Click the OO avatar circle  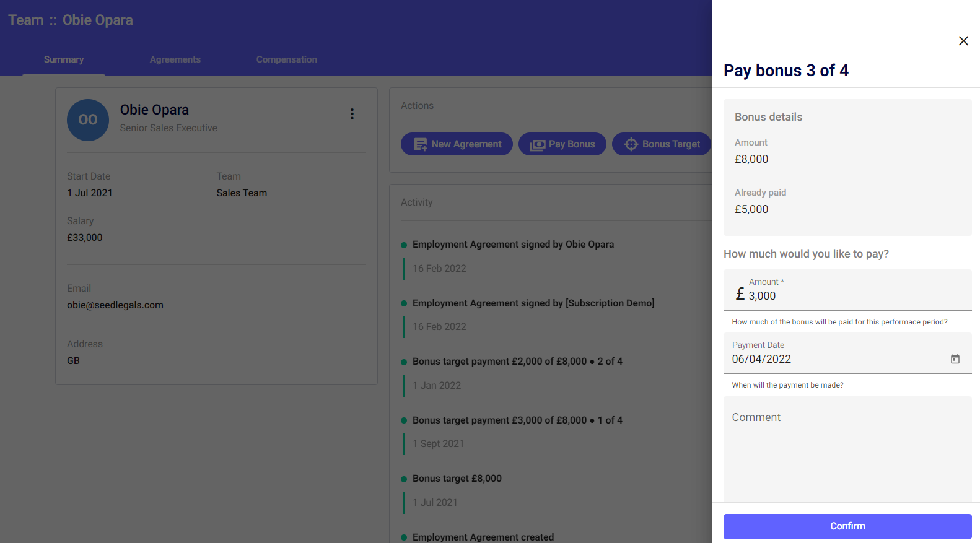click(88, 120)
